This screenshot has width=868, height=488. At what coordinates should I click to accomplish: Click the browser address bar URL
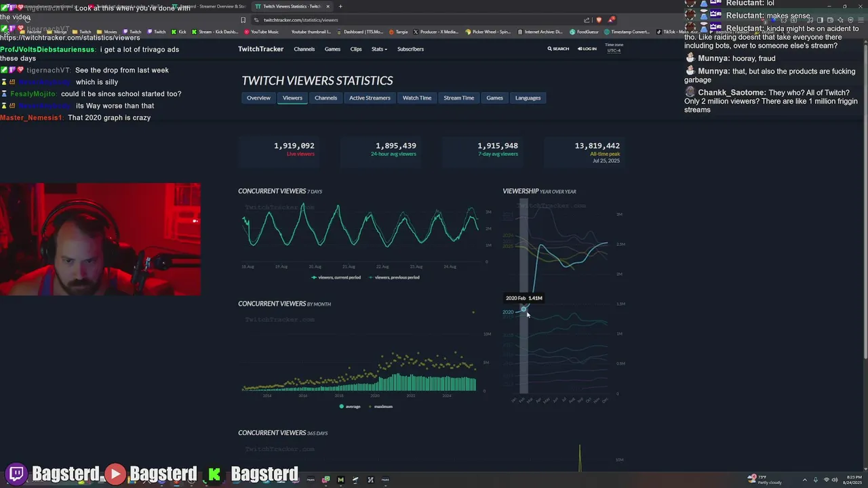pos(300,20)
